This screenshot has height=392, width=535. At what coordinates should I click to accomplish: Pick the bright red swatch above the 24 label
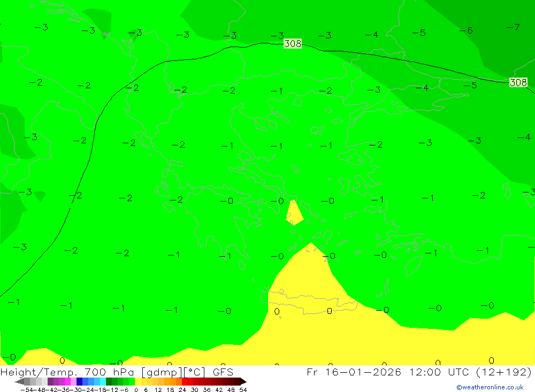click(x=185, y=382)
